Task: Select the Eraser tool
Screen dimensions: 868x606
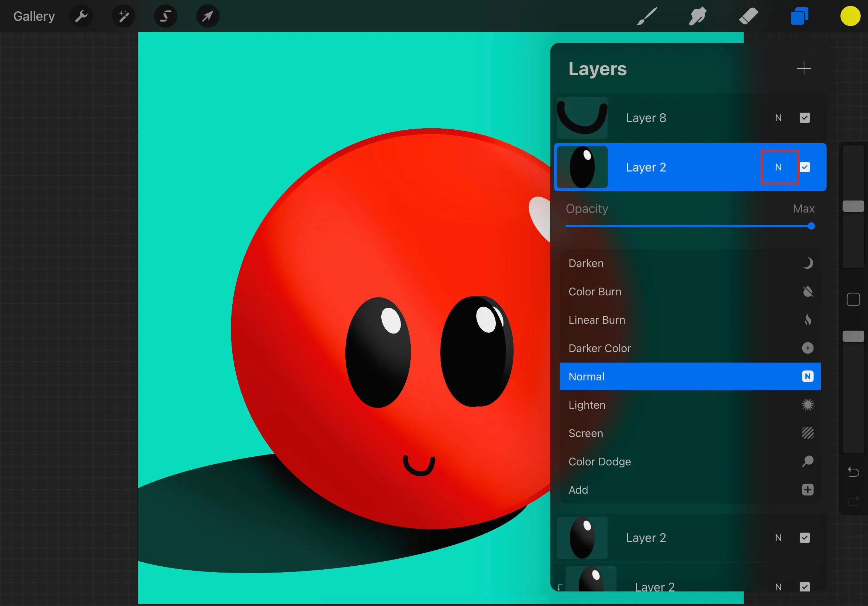Action: tap(748, 16)
